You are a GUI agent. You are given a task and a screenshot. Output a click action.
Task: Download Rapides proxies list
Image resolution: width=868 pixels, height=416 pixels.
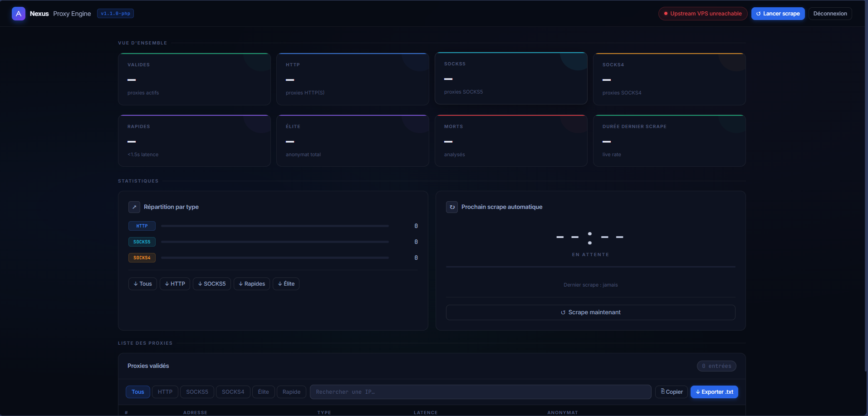[252, 284]
